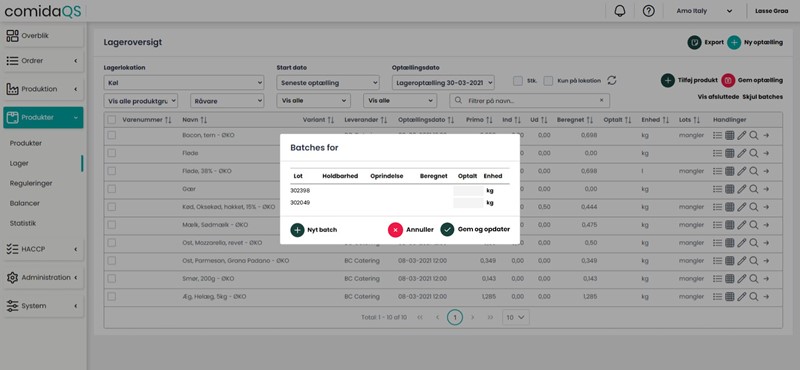Open Overblik in sidebar
The width and height of the screenshot is (800, 370).
coord(43,36)
